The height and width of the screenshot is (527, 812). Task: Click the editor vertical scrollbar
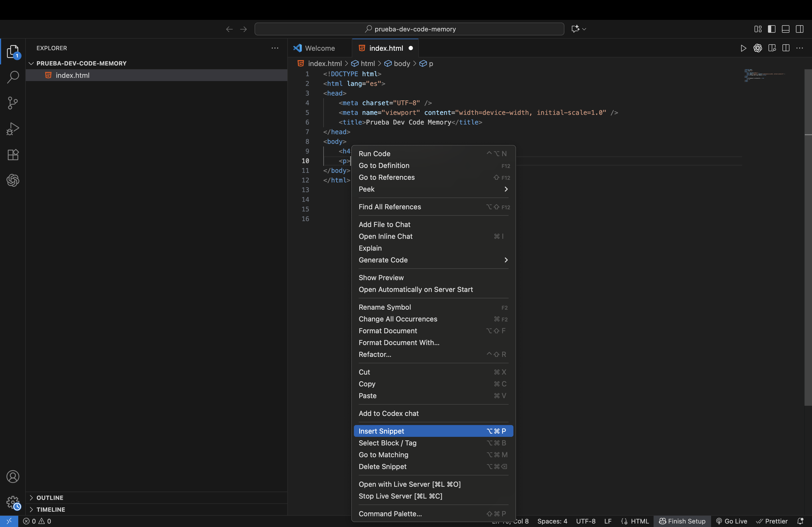coord(808,237)
